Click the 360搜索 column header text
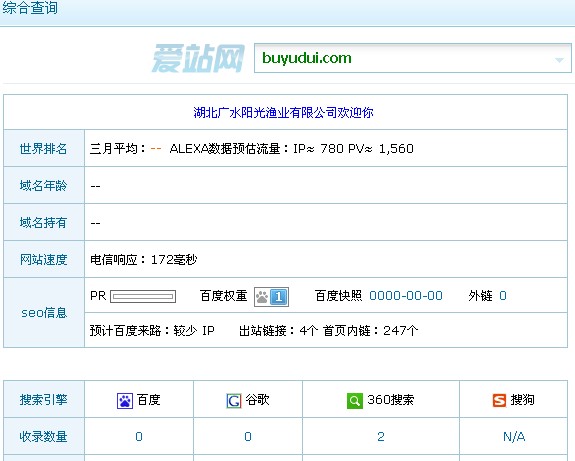Screen dimensions: 575x461 (x=391, y=399)
